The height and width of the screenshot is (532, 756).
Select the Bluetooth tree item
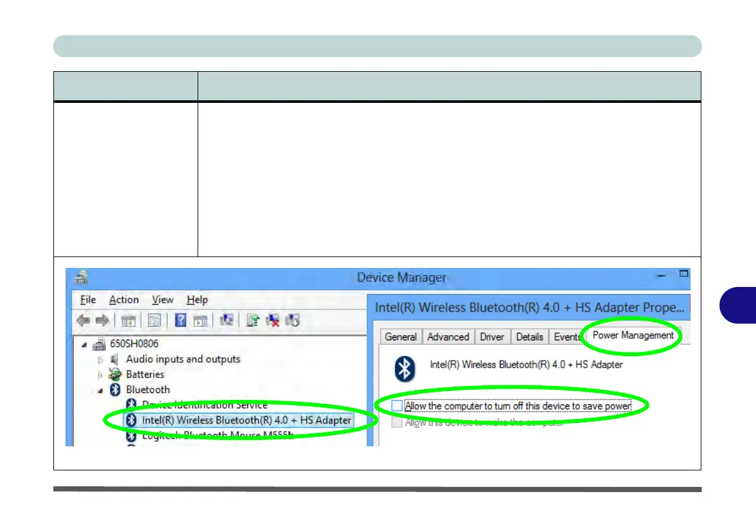point(148,389)
